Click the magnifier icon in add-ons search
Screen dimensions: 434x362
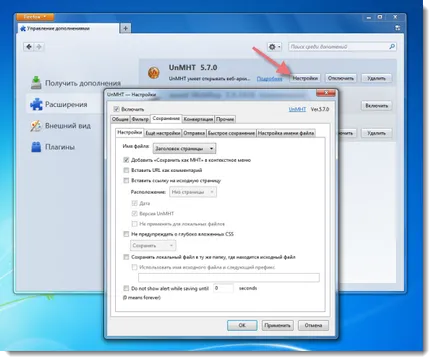pyautogui.click(x=392, y=47)
